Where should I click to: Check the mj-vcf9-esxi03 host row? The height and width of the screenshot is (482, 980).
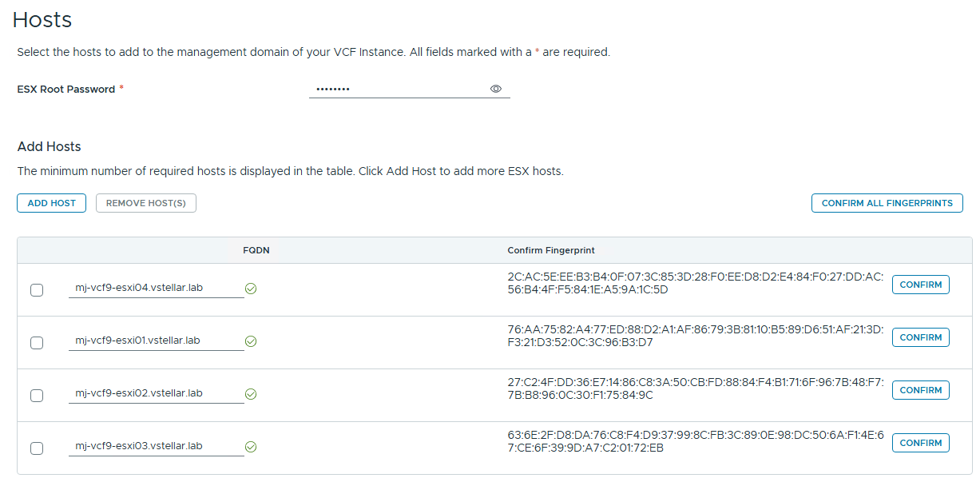click(x=37, y=448)
